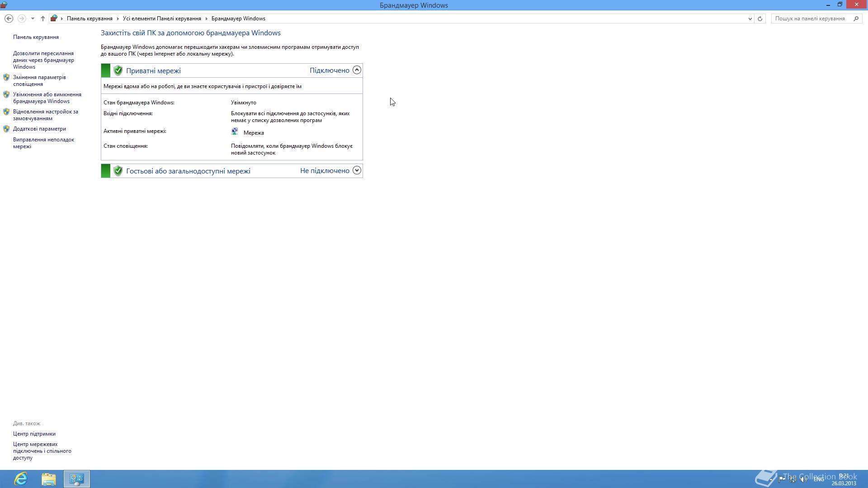Click green shield icon of 'Приватні мережі'
Image resolution: width=868 pixels, height=488 pixels.
click(x=118, y=70)
